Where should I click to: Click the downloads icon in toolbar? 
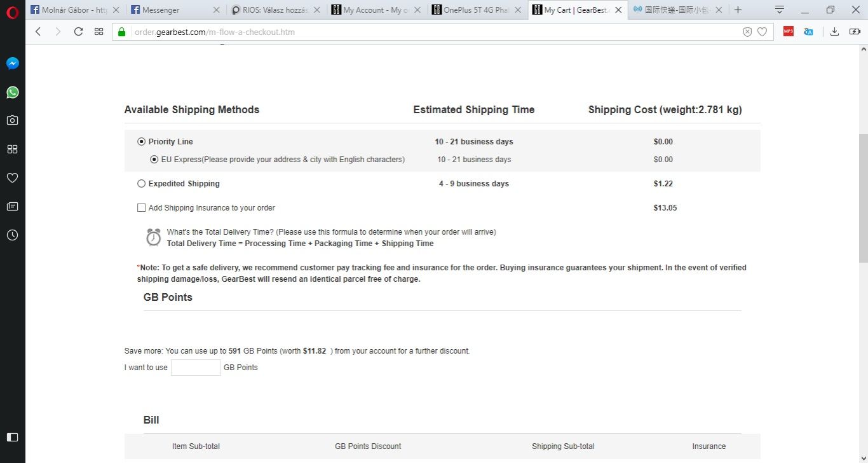coord(834,32)
